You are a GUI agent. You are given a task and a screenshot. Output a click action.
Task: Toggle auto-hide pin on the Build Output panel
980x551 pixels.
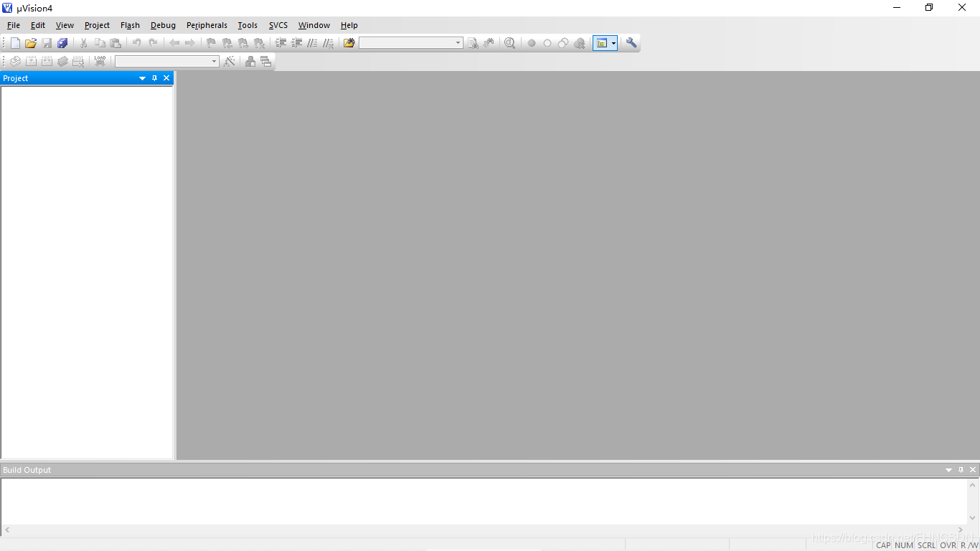[x=961, y=470]
